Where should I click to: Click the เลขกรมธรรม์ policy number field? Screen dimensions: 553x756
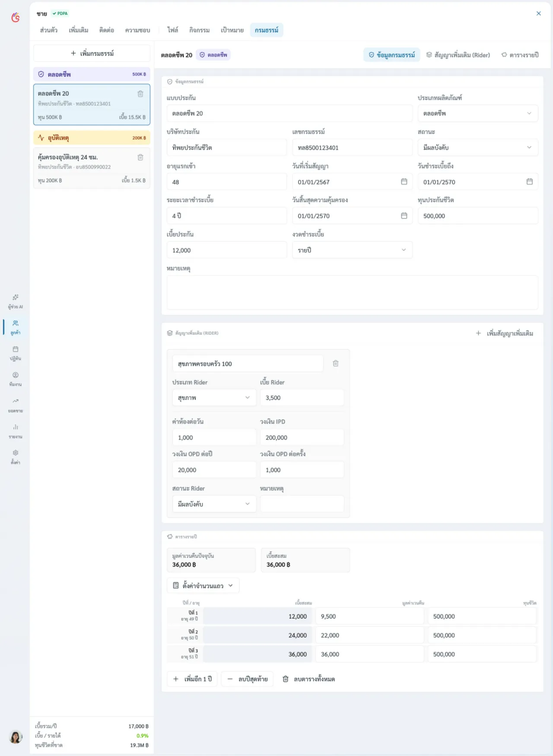pos(352,147)
